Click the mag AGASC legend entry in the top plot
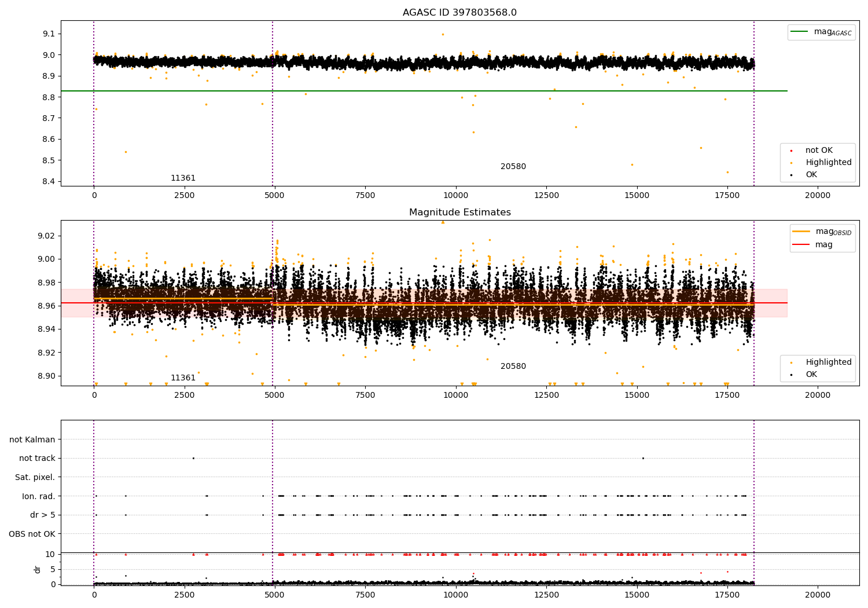 pyautogui.click(x=822, y=32)
